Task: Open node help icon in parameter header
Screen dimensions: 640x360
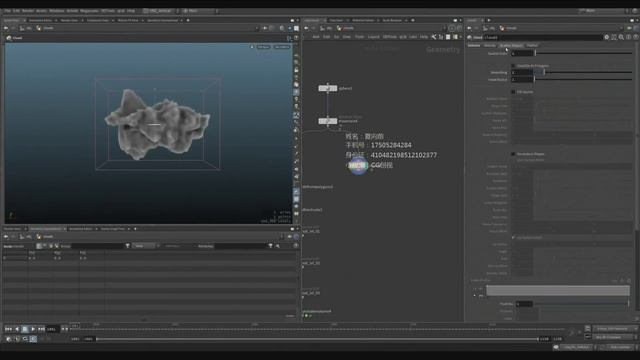Action: click(x=636, y=37)
